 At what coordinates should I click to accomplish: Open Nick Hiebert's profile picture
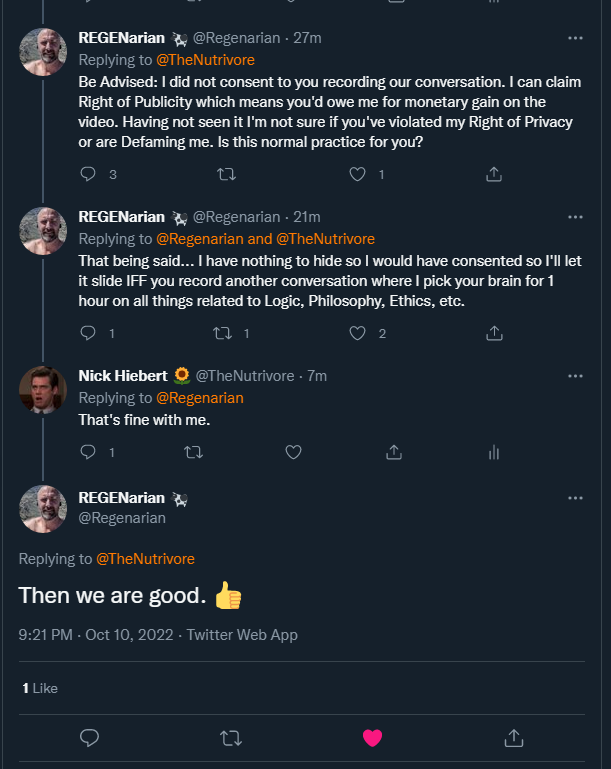tap(43, 390)
